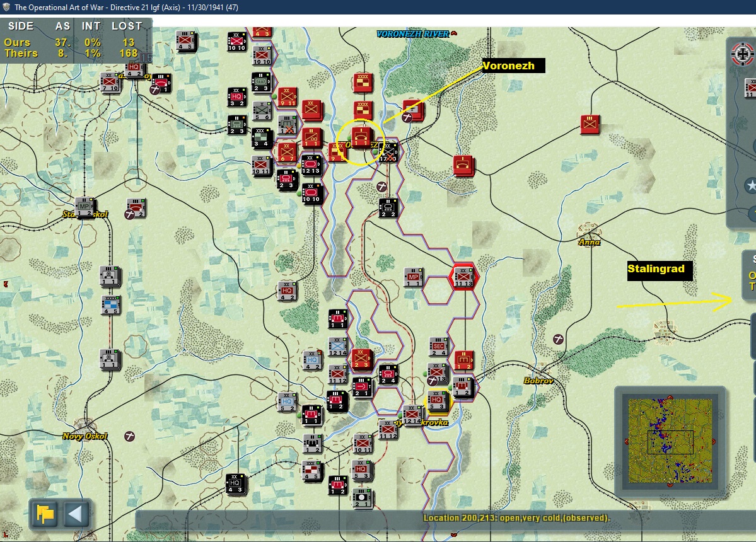Select the red infantry division counter 2 3

[x=361, y=359]
